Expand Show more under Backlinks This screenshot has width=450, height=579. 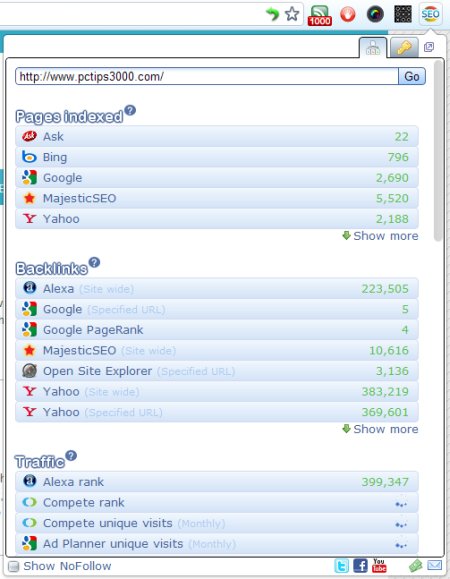[x=380, y=429]
